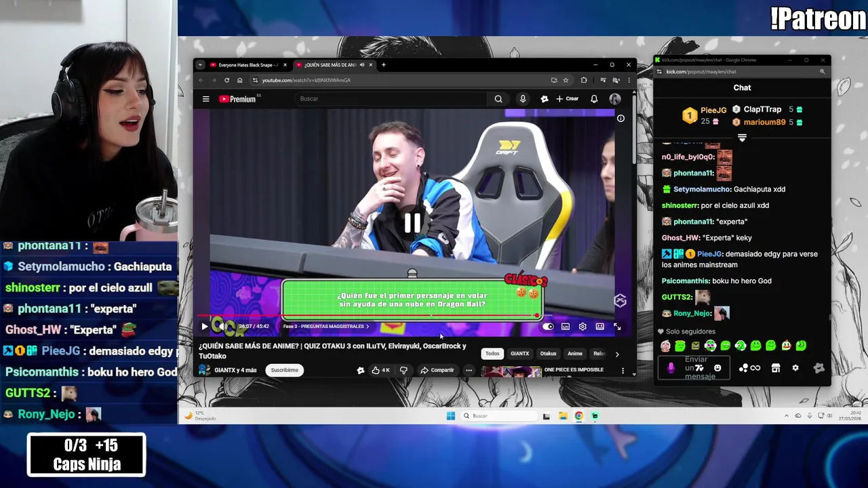This screenshot has width=868, height=488.
Task: Click the red video progress bar
Action: pyautogui.click(x=370, y=316)
